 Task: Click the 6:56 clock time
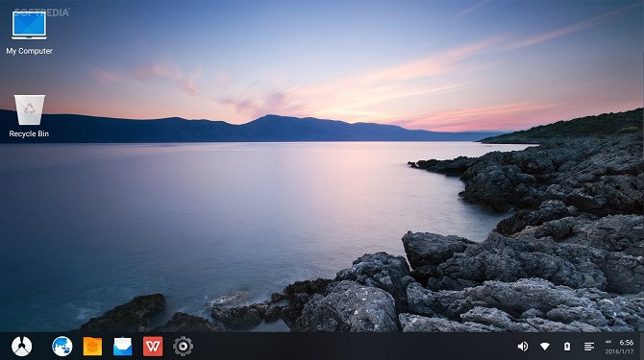(x=627, y=343)
